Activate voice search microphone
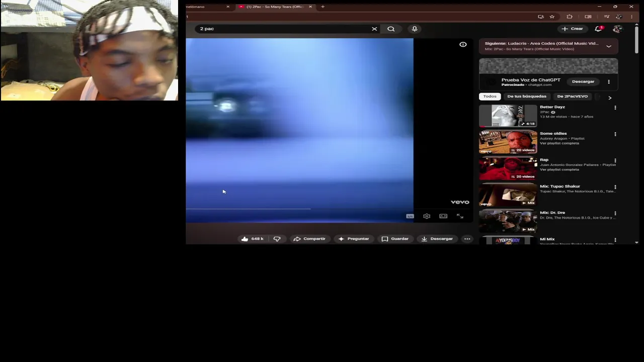Screen dimensions: 644x362 [415, 29]
